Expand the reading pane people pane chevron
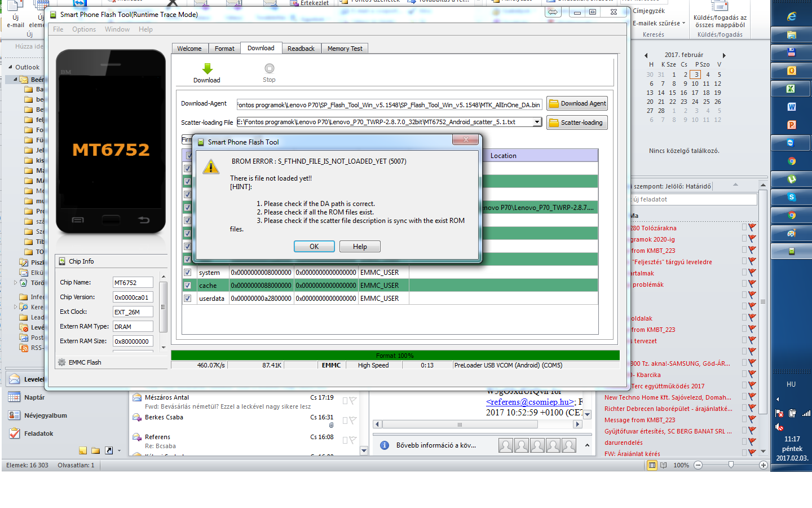This screenshot has width=812, height=508. [x=587, y=445]
